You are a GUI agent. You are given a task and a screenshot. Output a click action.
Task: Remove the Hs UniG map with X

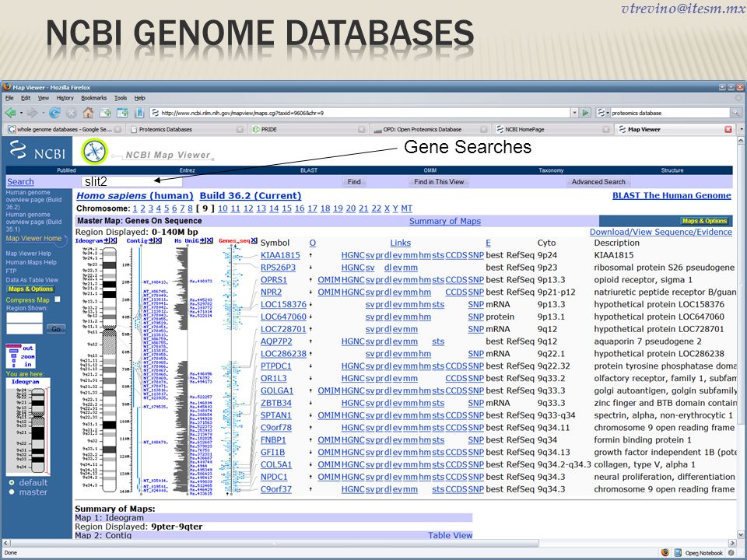(x=209, y=240)
